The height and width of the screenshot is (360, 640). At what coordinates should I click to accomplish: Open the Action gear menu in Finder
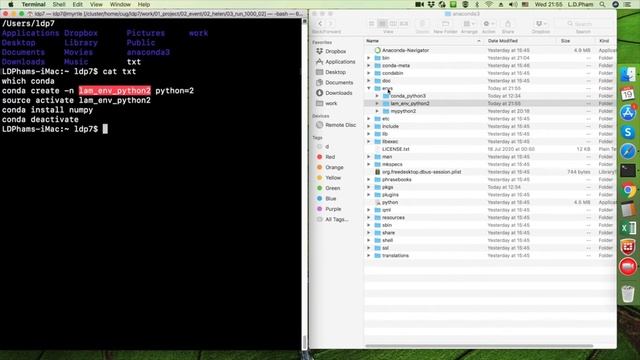point(488,24)
